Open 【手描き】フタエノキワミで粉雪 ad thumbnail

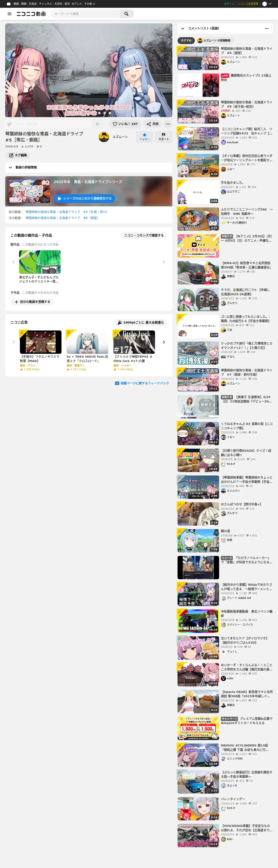(x=40, y=342)
